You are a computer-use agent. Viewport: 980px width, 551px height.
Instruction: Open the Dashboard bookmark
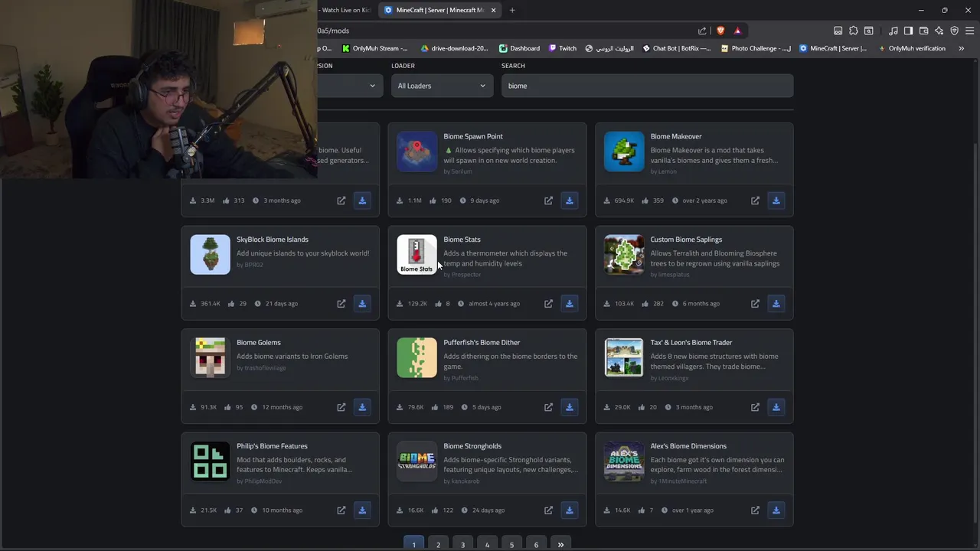(519, 48)
